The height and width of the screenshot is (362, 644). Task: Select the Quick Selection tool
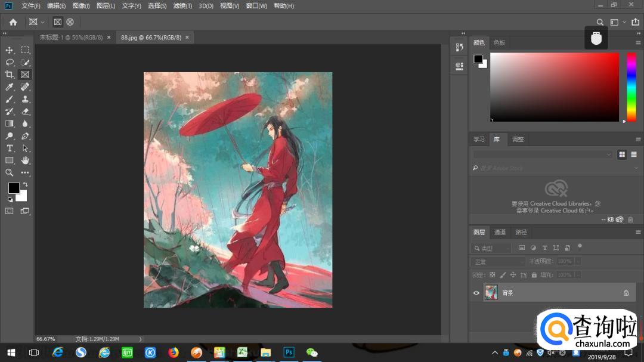[25, 63]
